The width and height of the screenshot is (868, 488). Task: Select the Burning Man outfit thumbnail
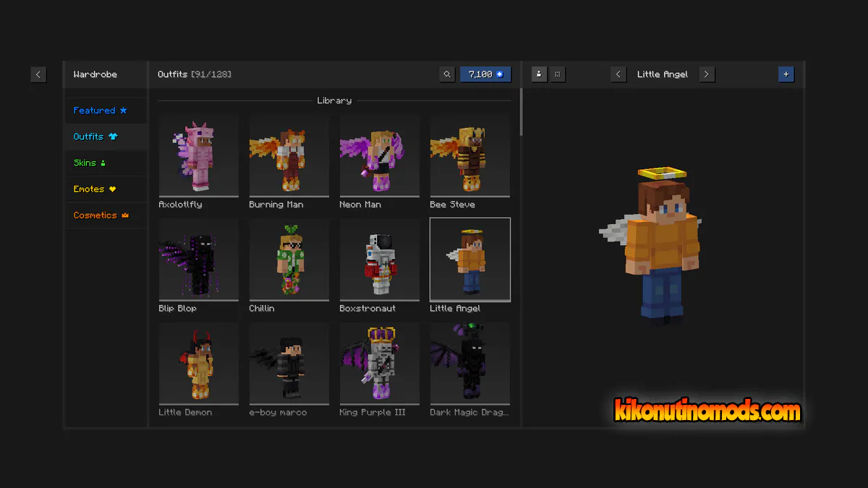289,155
